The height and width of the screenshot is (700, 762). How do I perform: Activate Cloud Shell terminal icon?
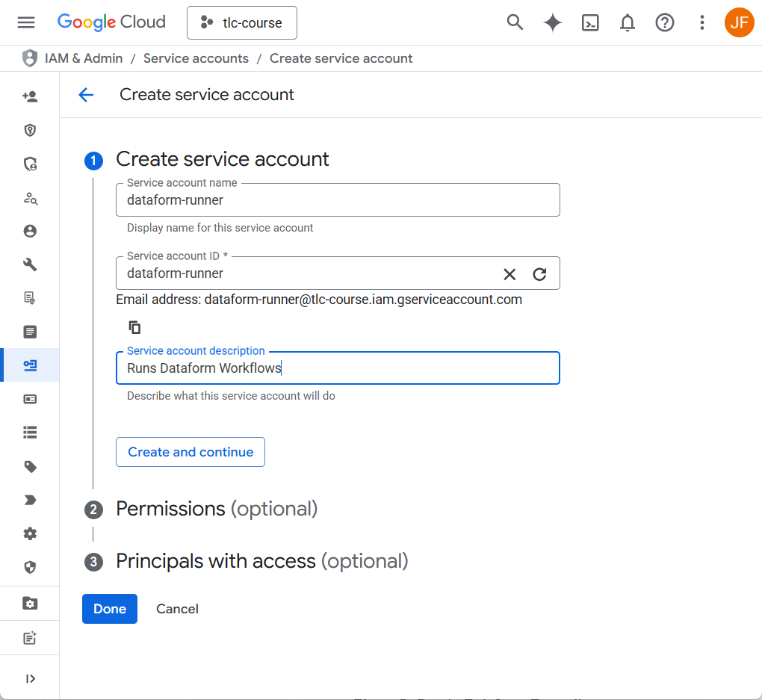pos(590,22)
